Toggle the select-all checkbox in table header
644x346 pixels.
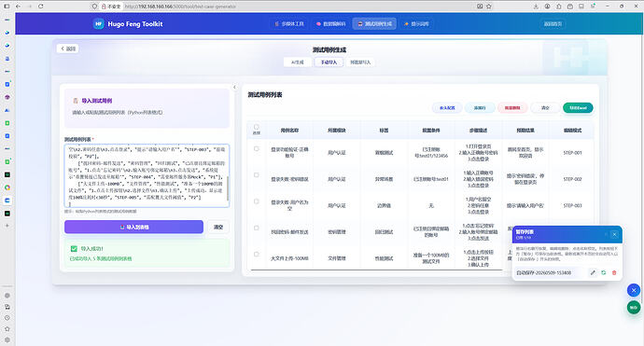[x=257, y=127]
